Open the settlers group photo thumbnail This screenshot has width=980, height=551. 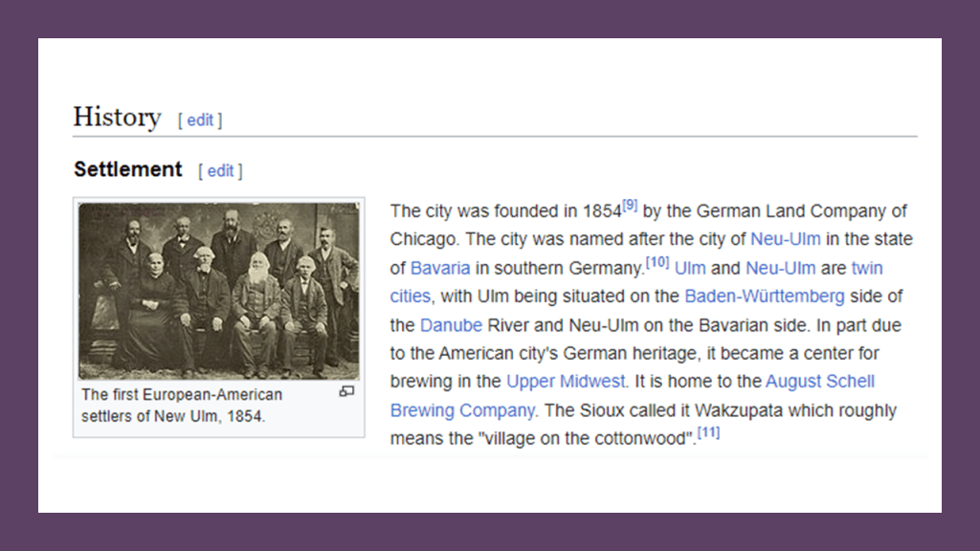pos(218,291)
